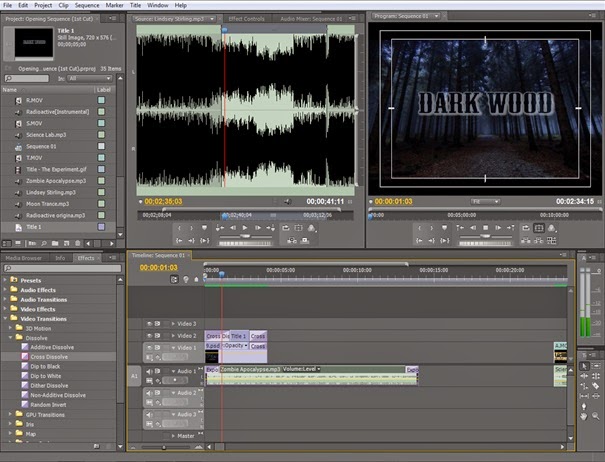Switch to the Media Browser tab
605x462 pixels.
click(24, 258)
